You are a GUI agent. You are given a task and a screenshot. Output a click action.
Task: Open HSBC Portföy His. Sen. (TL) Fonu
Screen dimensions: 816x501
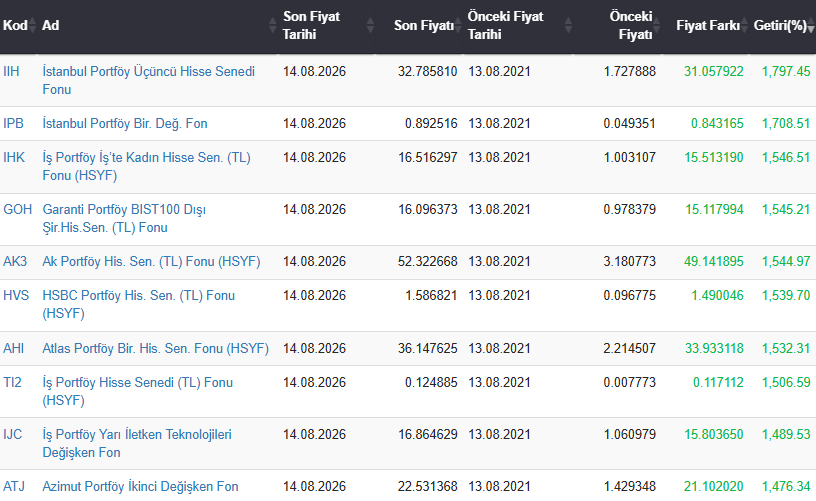138,304
